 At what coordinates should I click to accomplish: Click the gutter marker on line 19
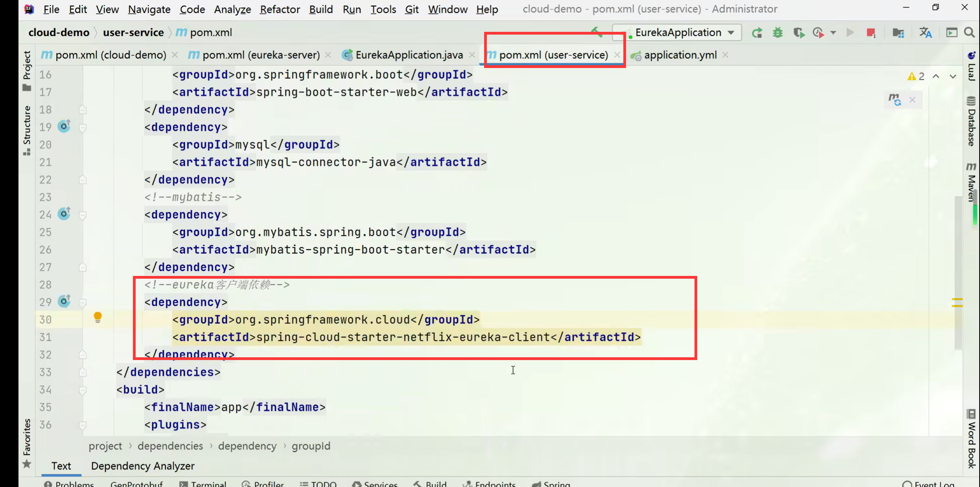[64, 126]
